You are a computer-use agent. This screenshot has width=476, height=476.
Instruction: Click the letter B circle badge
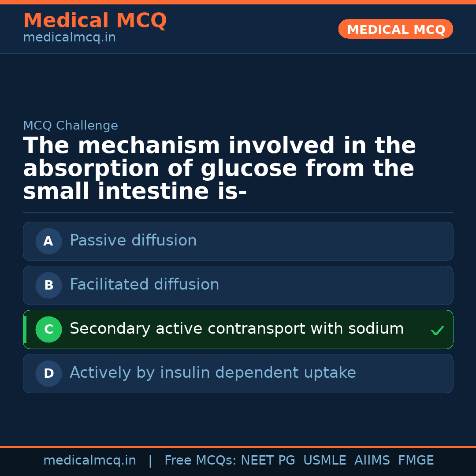pyautogui.click(x=48, y=285)
